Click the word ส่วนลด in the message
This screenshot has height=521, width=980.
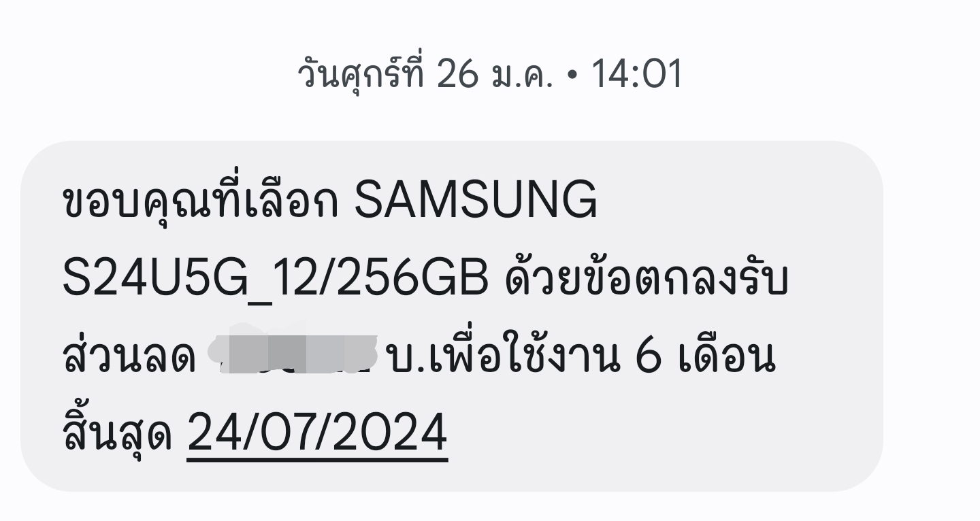[129, 356]
